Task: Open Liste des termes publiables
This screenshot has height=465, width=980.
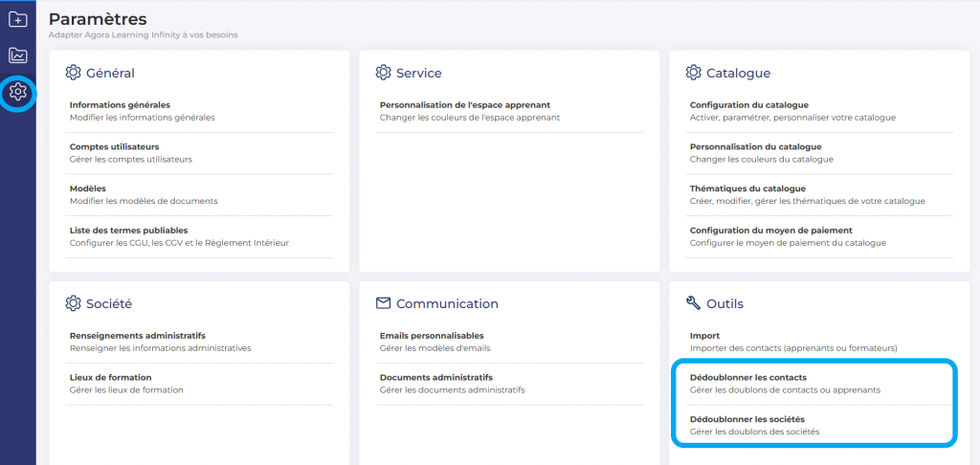Action: click(x=199, y=237)
